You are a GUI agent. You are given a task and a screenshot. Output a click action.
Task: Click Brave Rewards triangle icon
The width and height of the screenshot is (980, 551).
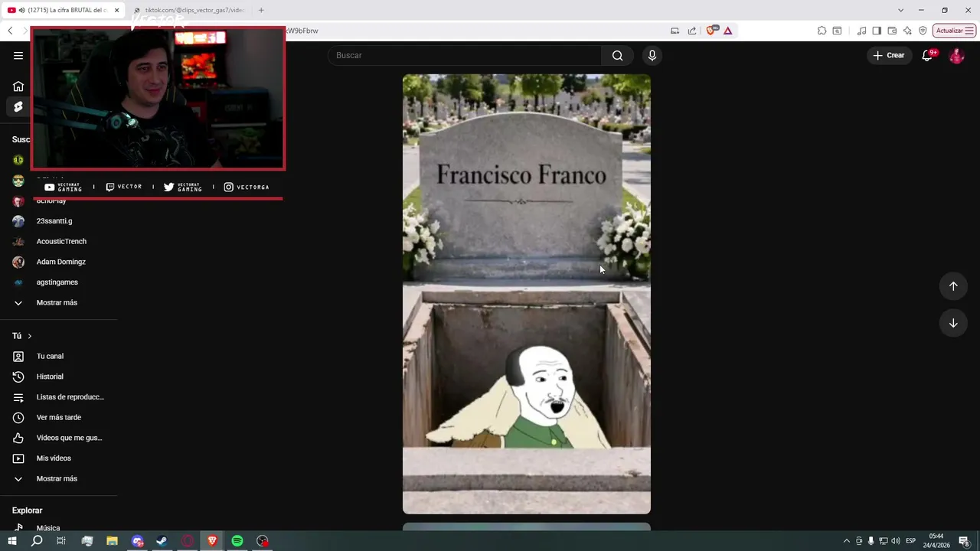pyautogui.click(x=727, y=31)
